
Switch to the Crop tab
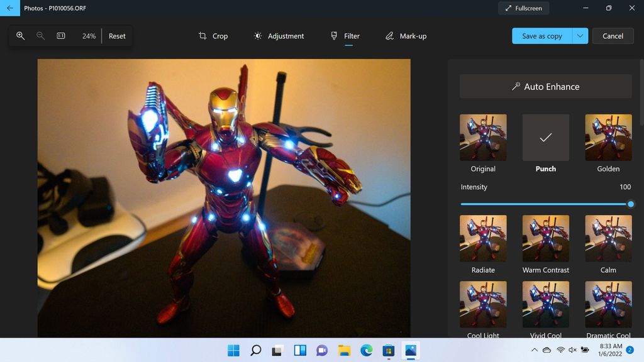point(213,36)
